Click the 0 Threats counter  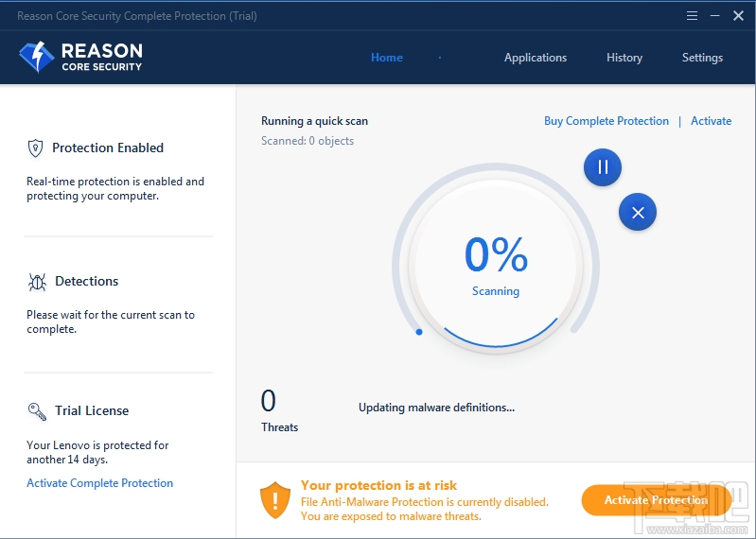[x=279, y=411]
